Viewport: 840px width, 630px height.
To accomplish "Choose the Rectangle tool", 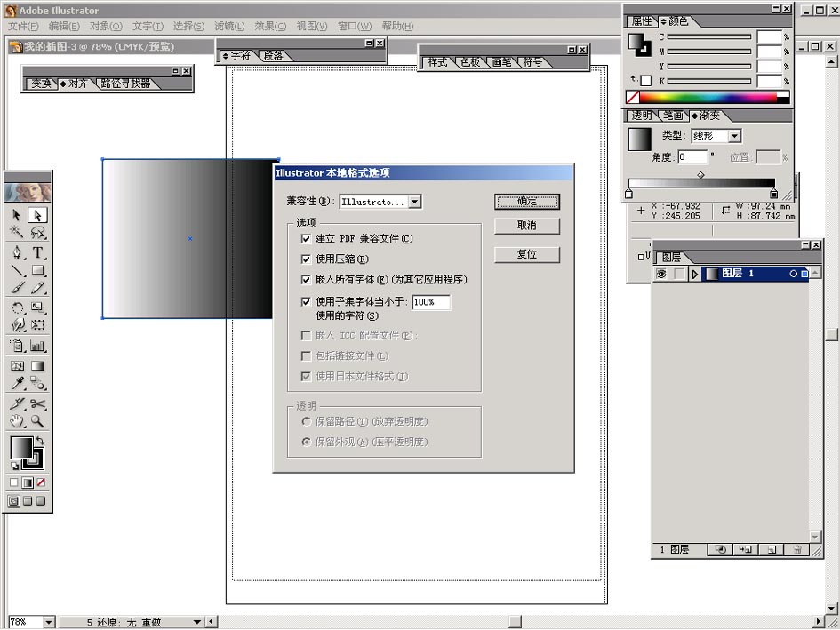I will 37,270.
